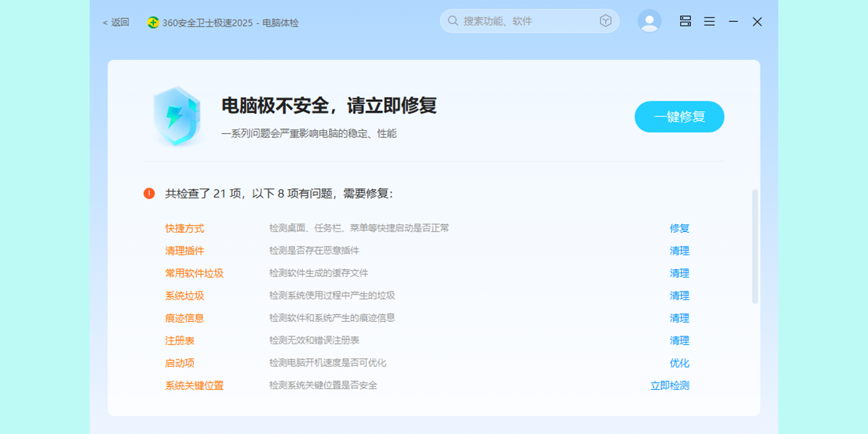Open the user account avatar

(650, 21)
